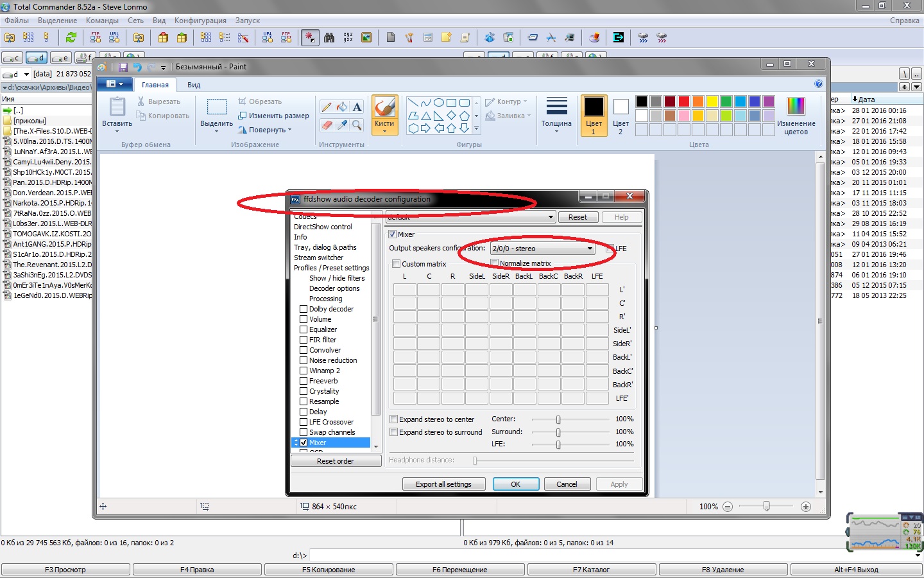Select the Color picker eyedropper tool
The image size is (924, 578).
(x=342, y=125)
